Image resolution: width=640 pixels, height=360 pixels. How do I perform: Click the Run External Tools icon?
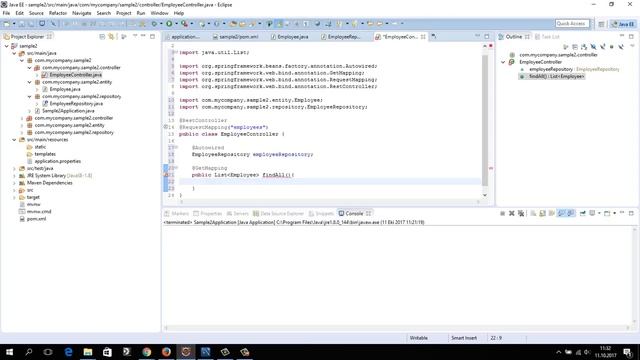tap(184, 24)
